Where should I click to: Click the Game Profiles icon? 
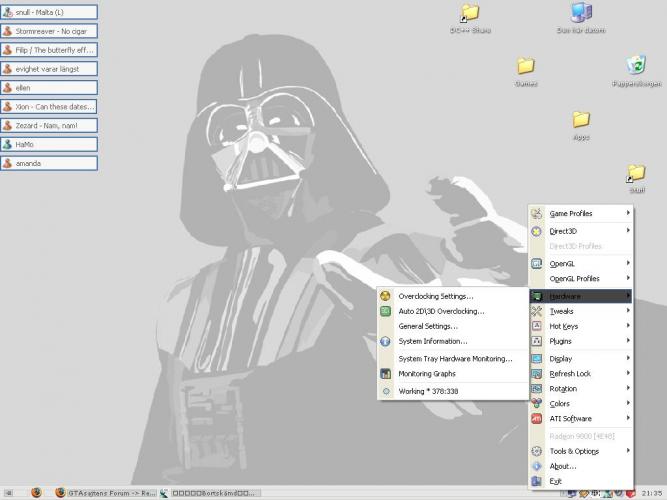point(537,213)
